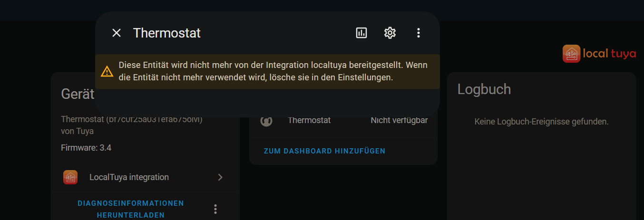Click the LocalTuya integration house icon
644x220 pixels.
[70, 177]
